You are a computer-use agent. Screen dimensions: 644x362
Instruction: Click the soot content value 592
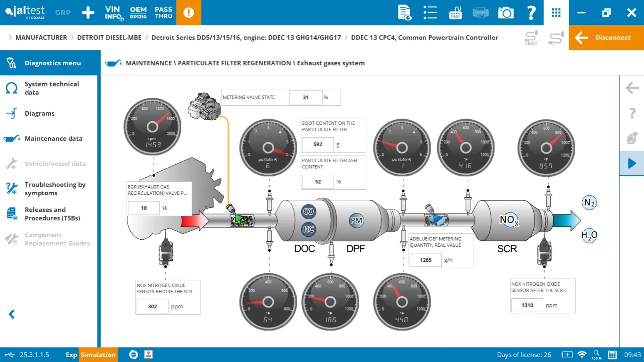point(318,144)
